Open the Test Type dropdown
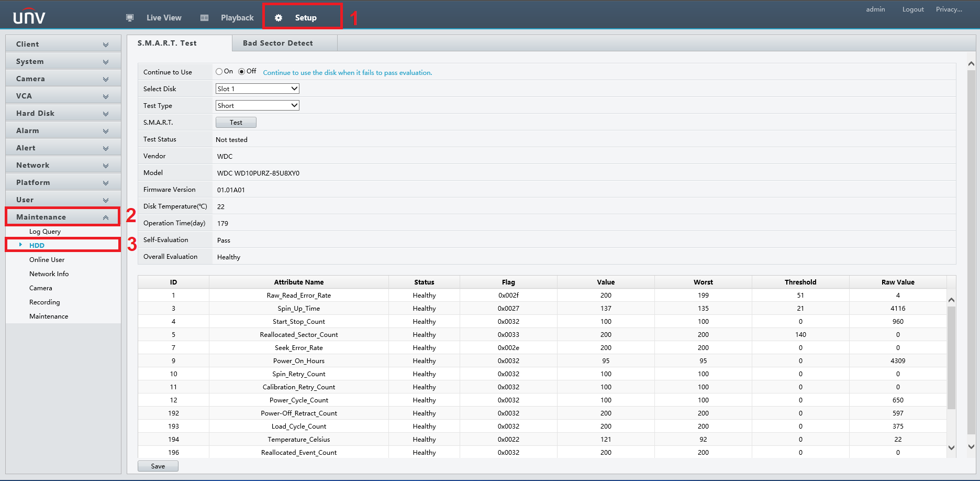Viewport: 980px width, 481px height. (x=257, y=105)
